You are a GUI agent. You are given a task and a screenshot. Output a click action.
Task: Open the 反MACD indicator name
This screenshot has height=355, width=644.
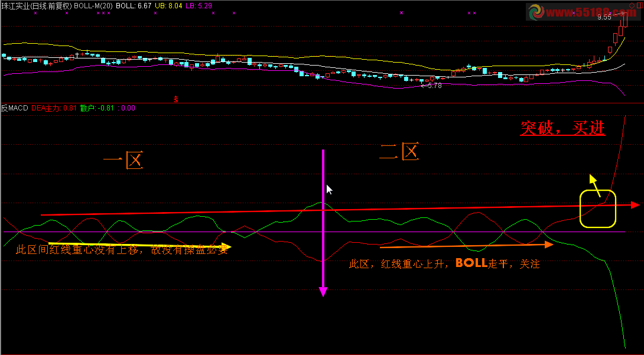point(14,108)
